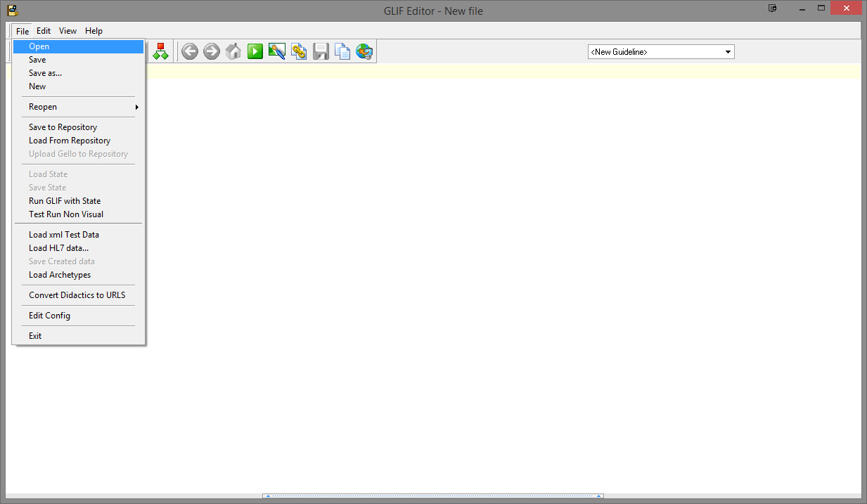Expand the Reopen submenu

click(x=79, y=107)
